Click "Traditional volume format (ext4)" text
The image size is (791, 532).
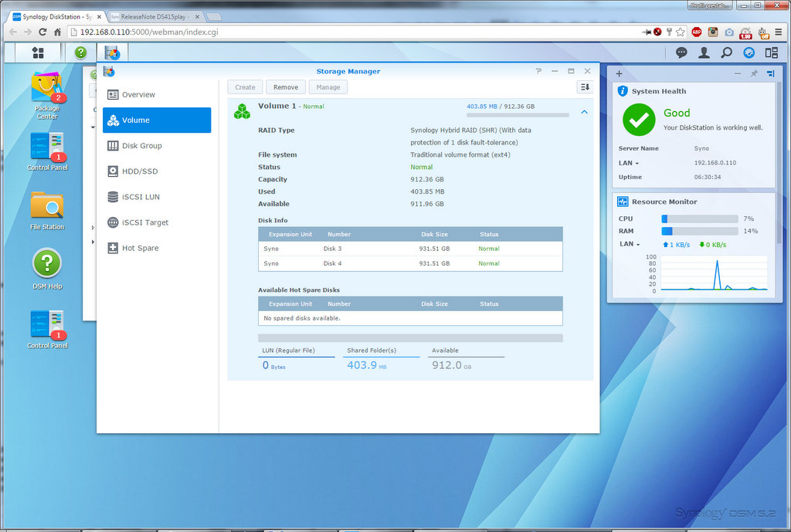[x=460, y=154]
